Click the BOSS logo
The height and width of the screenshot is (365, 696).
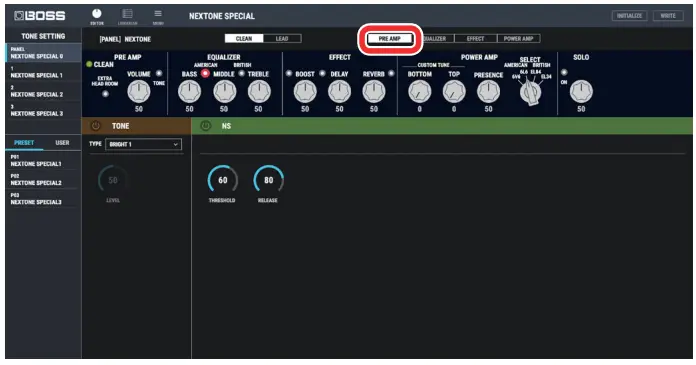(40, 16)
